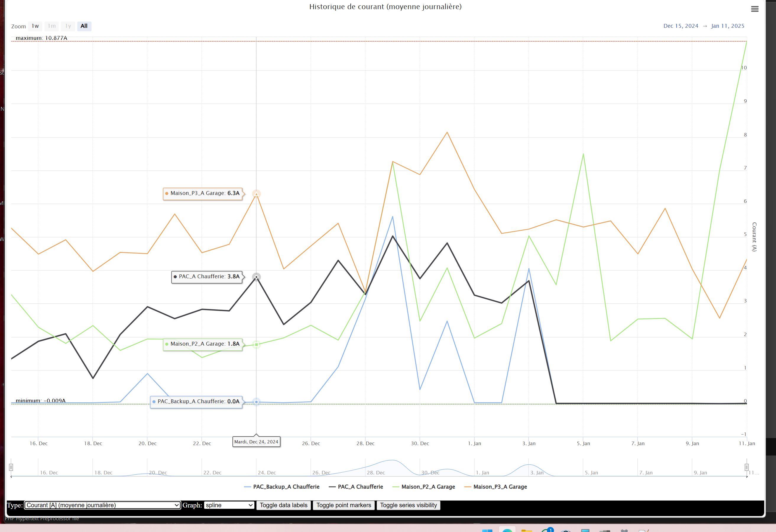776x532 pixels.
Task: Select the 1w zoom range
Action: pyautogui.click(x=35, y=26)
